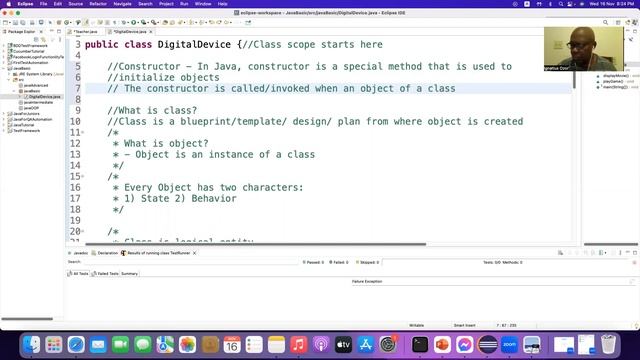Image resolution: width=640 pixels, height=360 pixels.
Task: Expand the BDDTestFramework project node
Action: (x=4, y=46)
